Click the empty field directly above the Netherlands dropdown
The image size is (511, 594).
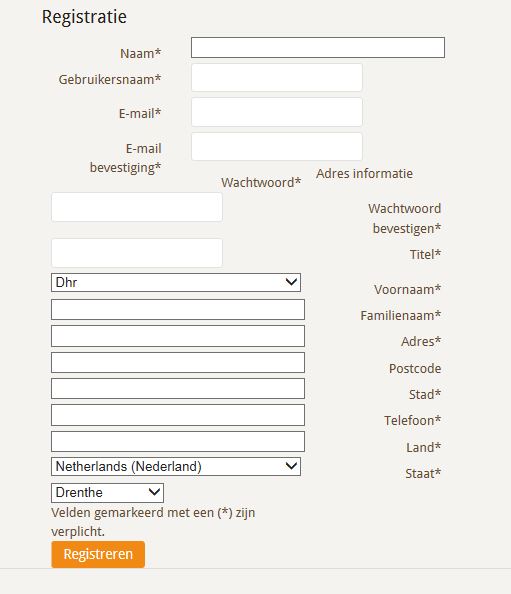178,441
